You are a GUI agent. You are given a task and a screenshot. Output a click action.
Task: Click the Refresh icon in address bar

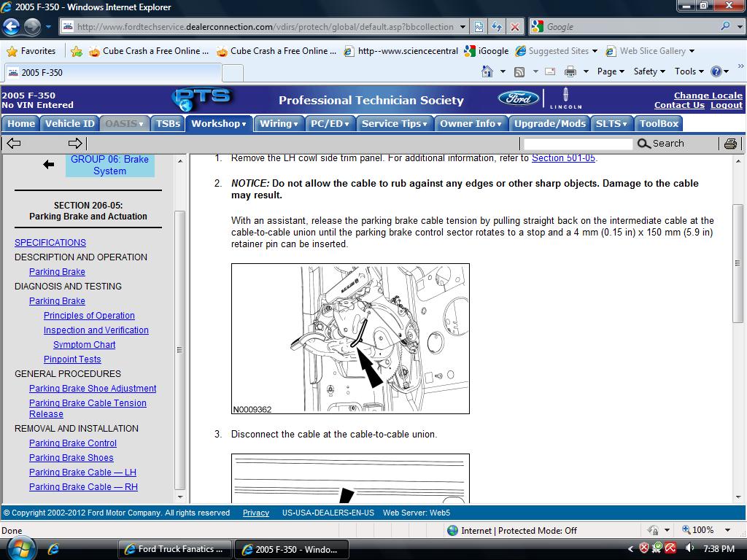(x=496, y=27)
